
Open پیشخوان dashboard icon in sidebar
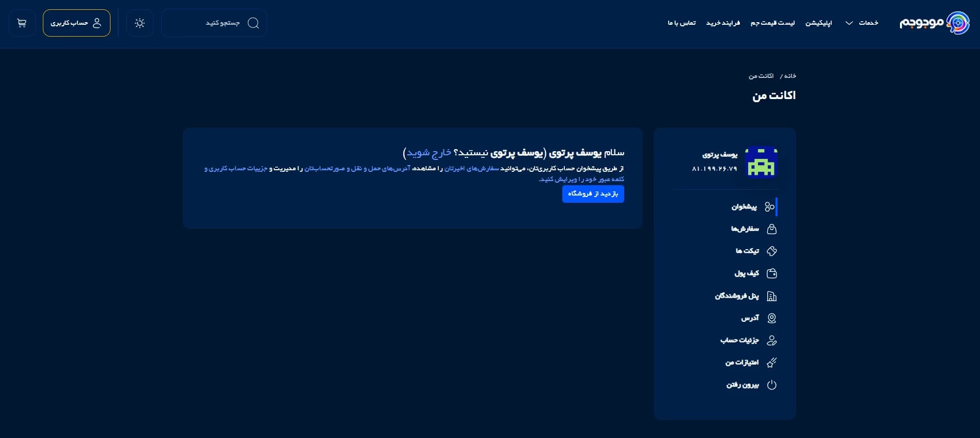coord(769,207)
